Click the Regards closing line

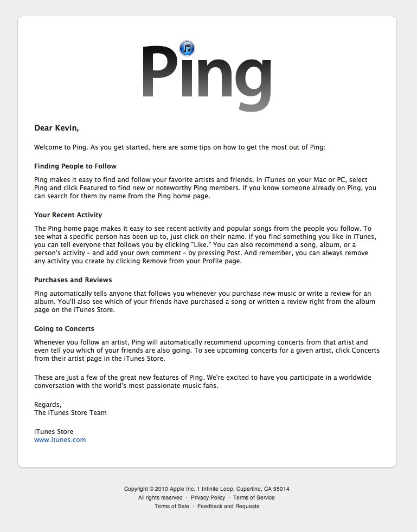(x=48, y=405)
